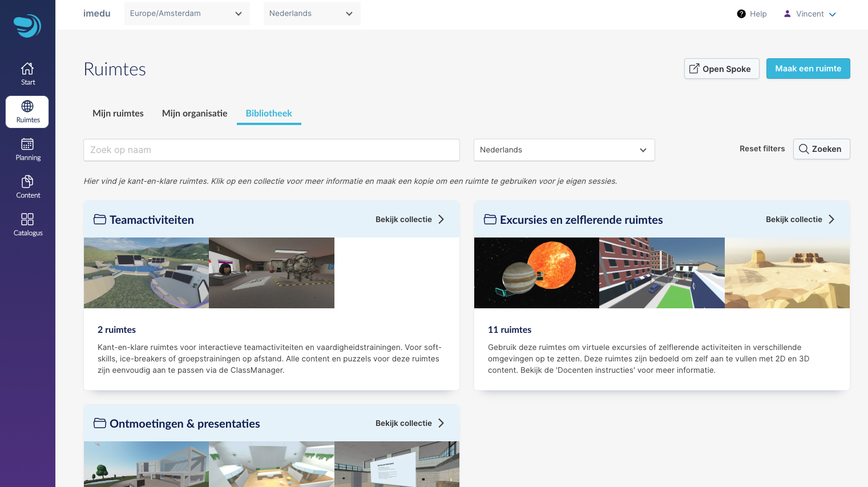The image size is (868, 487).
Task: Click the Zoeken search button
Action: tap(821, 149)
